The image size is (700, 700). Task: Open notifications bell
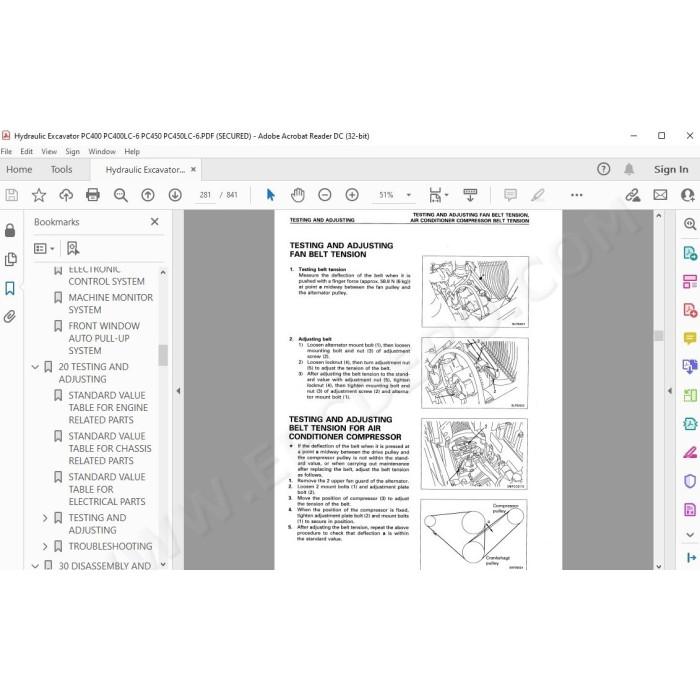(629, 169)
